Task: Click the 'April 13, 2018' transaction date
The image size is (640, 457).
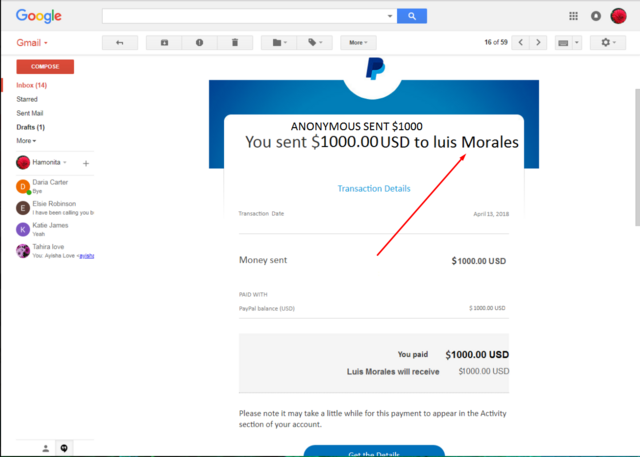Action: point(491,214)
